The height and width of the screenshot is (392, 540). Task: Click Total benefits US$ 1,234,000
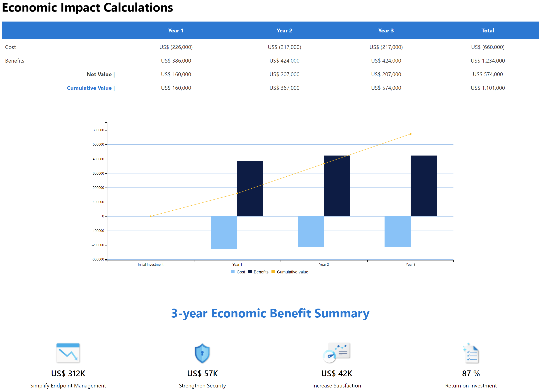click(x=488, y=61)
